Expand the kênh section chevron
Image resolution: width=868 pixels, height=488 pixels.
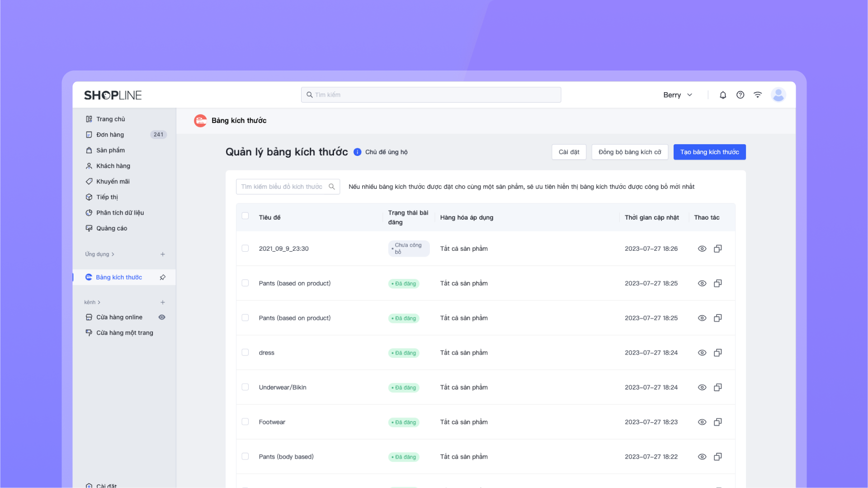(99, 302)
